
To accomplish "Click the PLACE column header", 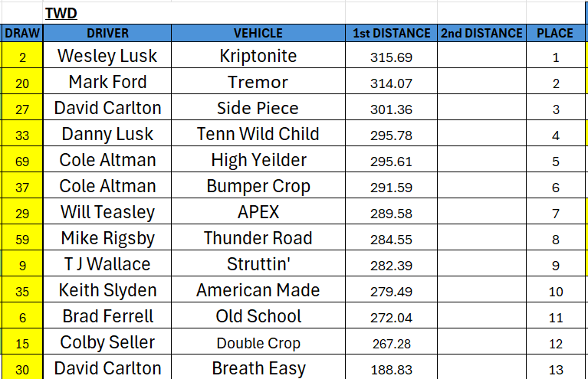I will 555,33.
